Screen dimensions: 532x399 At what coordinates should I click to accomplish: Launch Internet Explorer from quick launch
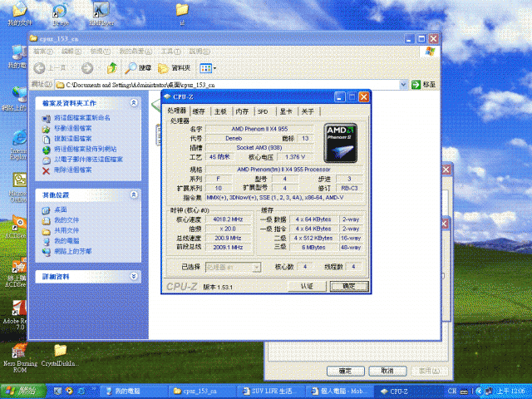tap(81, 392)
